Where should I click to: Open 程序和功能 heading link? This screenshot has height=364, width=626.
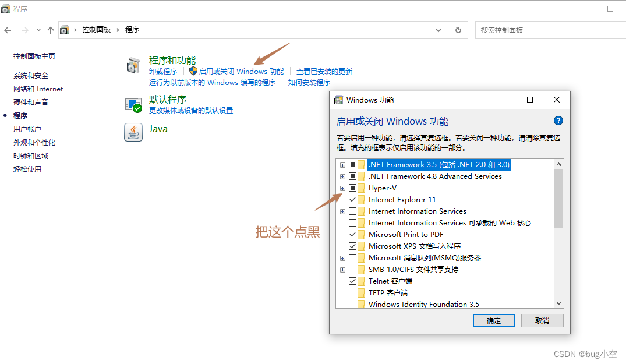(x=172, y=60)
